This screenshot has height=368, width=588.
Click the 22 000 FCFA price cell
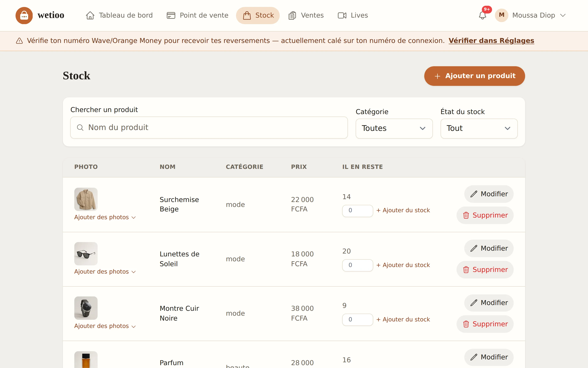pyautogui.click(x=302, y=204)
